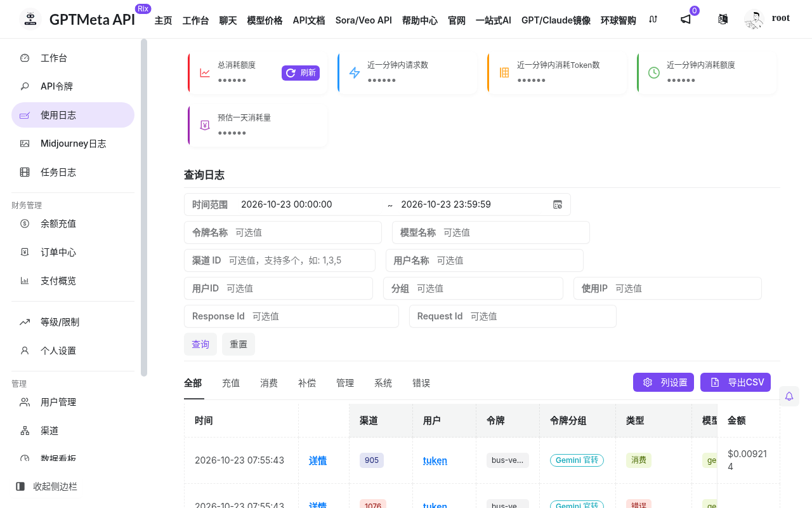Viewport: 812px width, 508px height.
Task: Click the clock icon on 近一分钟内消耗额度 card
Action: pos(654,72)
